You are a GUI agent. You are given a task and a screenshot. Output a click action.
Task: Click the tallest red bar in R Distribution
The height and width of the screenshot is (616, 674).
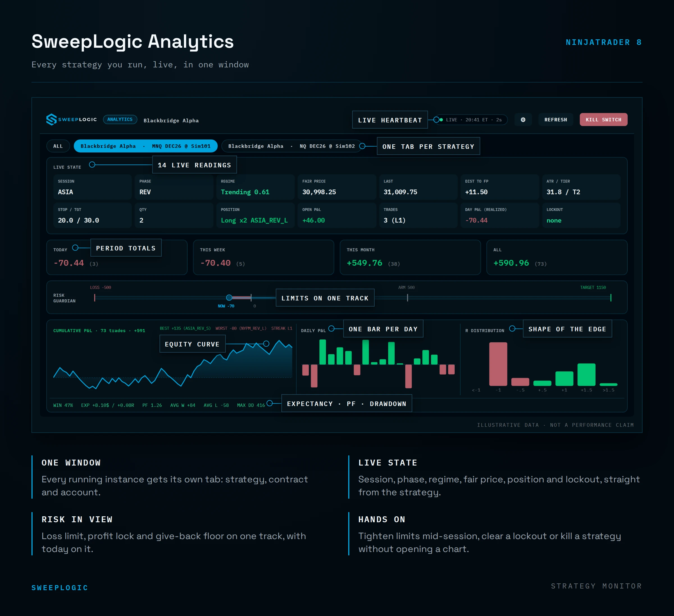pyautogui.click(x=498, y=364)
